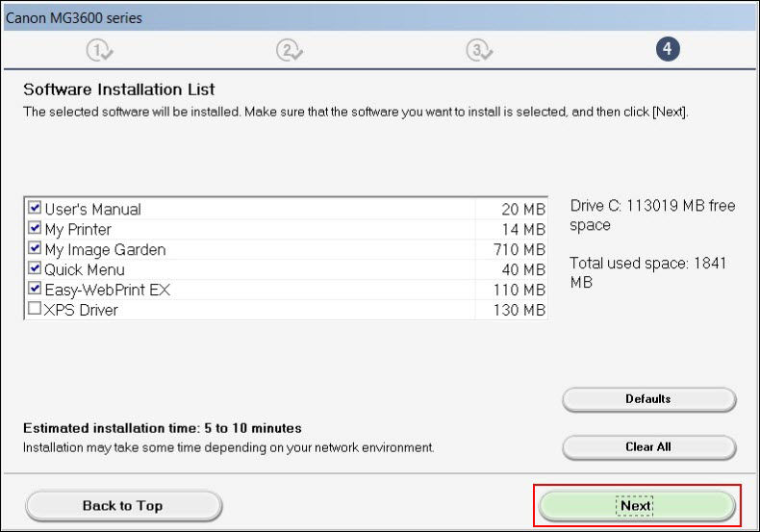
Task: Click the "Total used space: 1841 MB" text
Action: [x=648, y=272]
